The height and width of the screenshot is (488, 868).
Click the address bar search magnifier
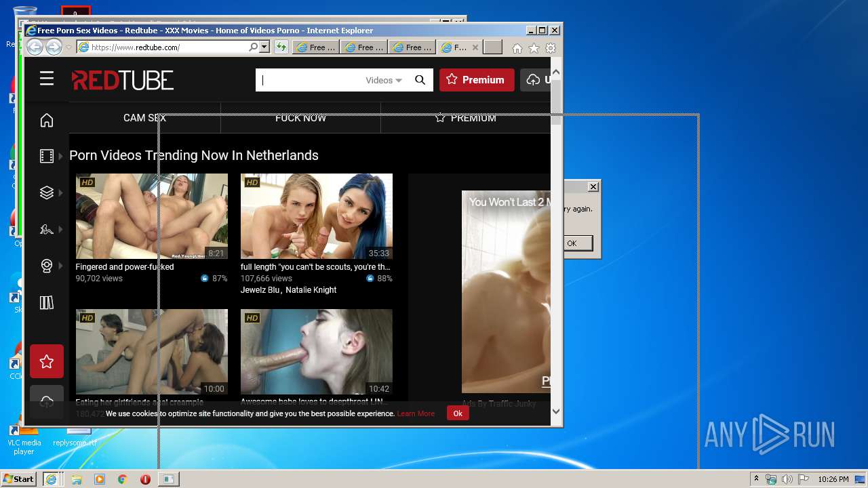(x=254, y=47)
